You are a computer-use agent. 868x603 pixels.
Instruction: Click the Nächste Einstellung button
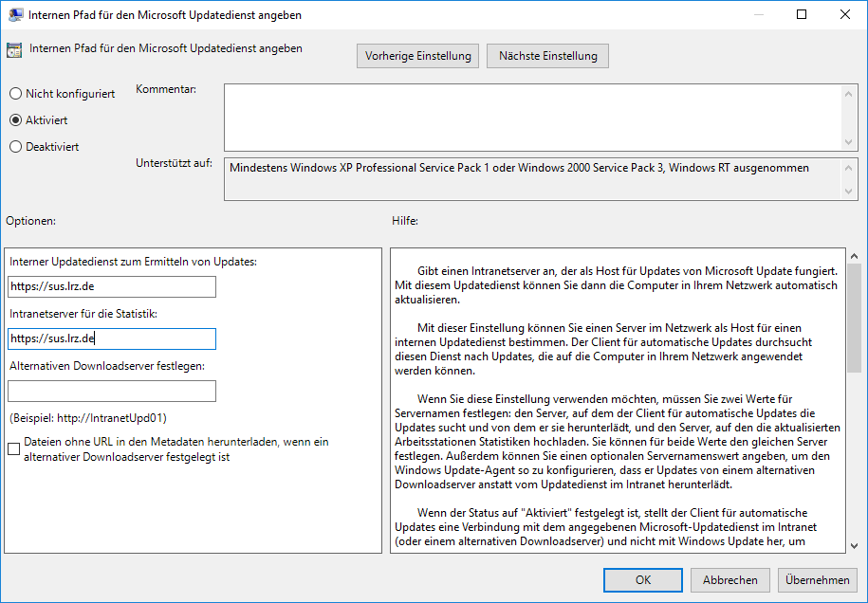click(x=547, y=55)
